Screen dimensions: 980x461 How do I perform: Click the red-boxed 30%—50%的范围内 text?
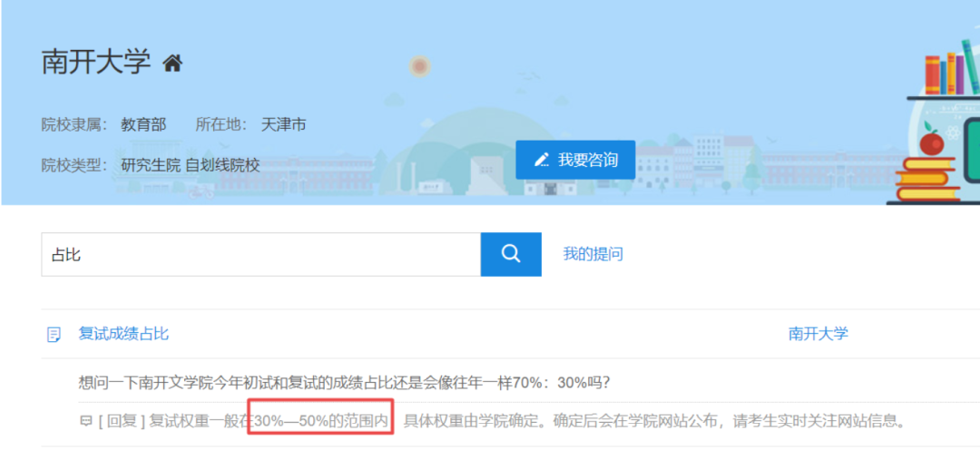[321, 421]
